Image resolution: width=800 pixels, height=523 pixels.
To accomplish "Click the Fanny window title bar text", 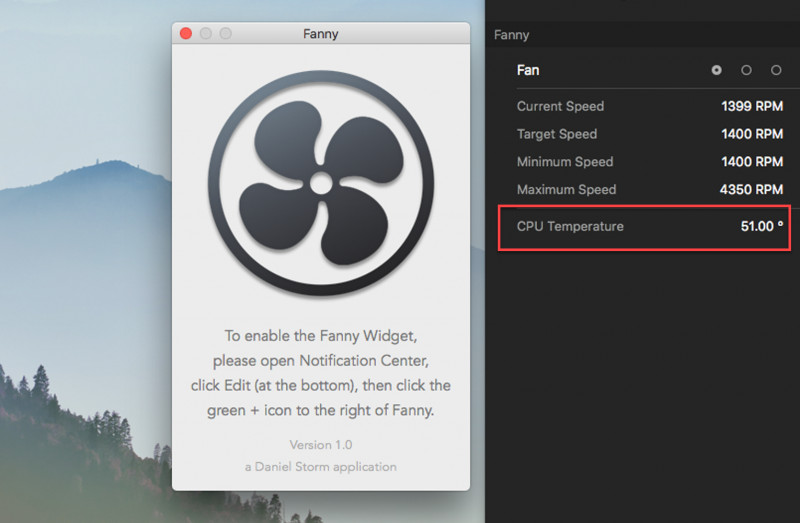I will [x=321, y=34].
